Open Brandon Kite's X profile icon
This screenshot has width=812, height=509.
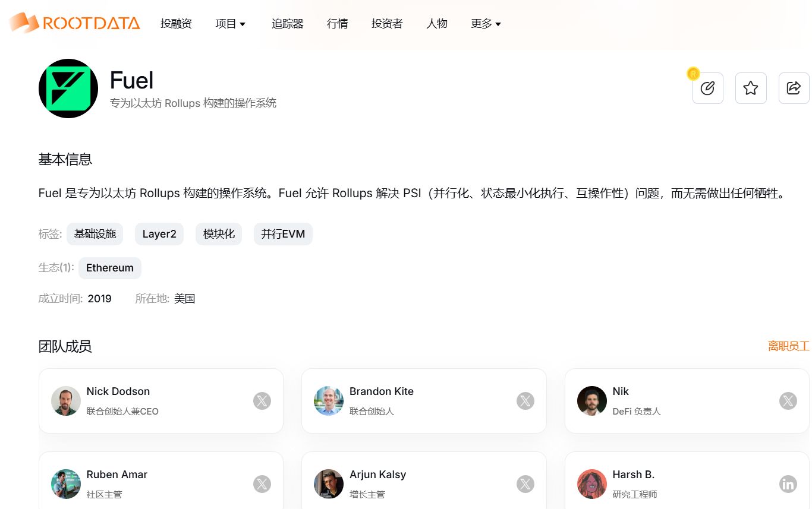(525, 401)
